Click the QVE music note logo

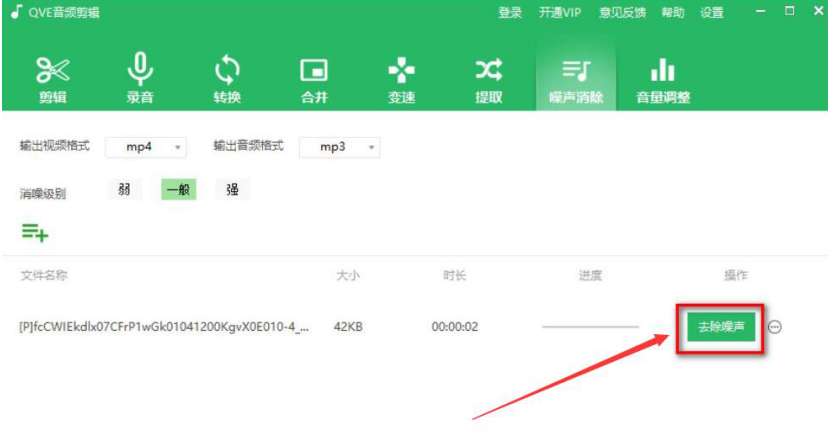point(16,12)
